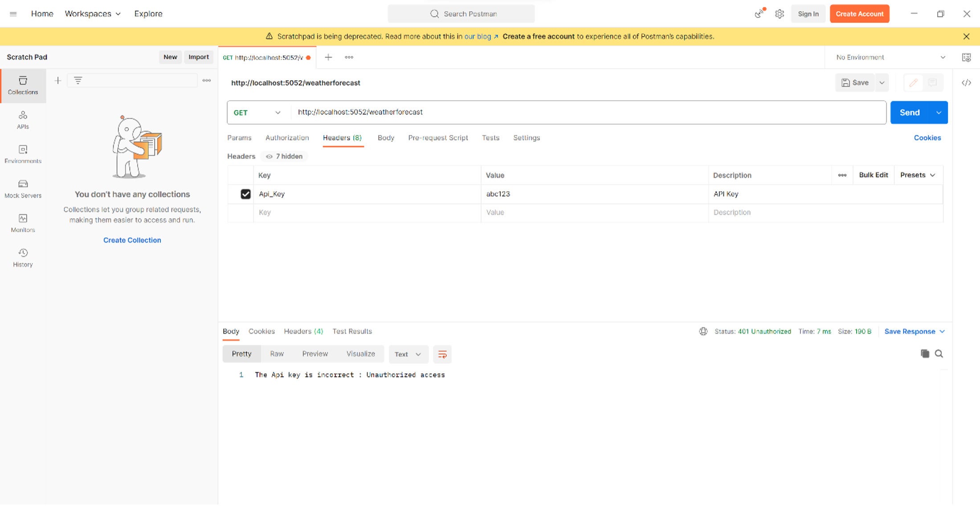
Task: Click the New button
Action: pos(170,57)
